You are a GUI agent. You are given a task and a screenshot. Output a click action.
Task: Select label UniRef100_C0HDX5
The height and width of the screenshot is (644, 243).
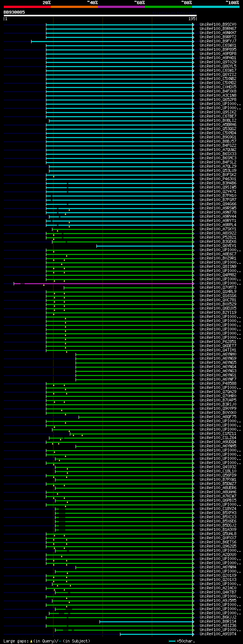point(218,87)
